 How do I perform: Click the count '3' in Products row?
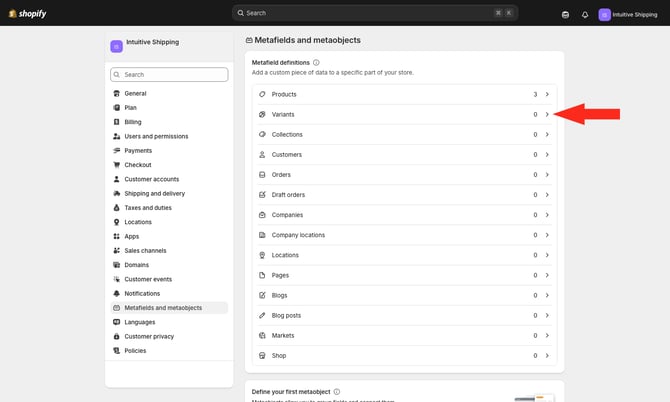pos(535,94)
